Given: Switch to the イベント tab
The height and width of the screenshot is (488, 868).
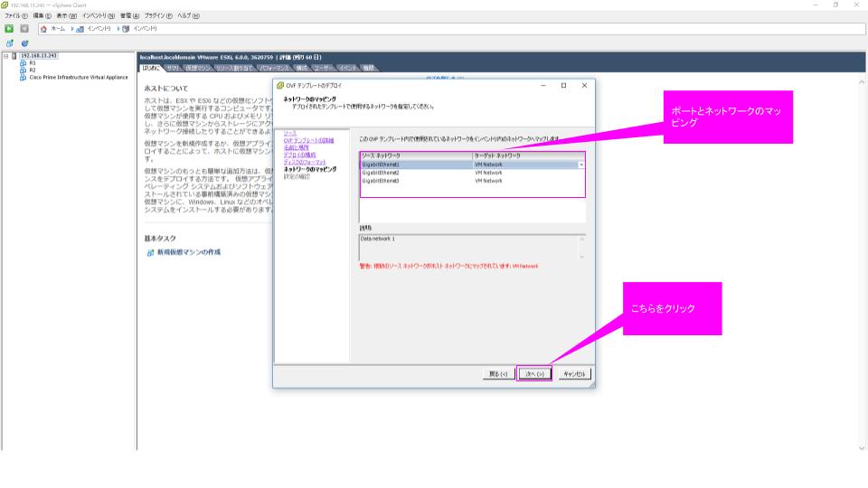Looking at the screenshot, I should click(348, 68).
